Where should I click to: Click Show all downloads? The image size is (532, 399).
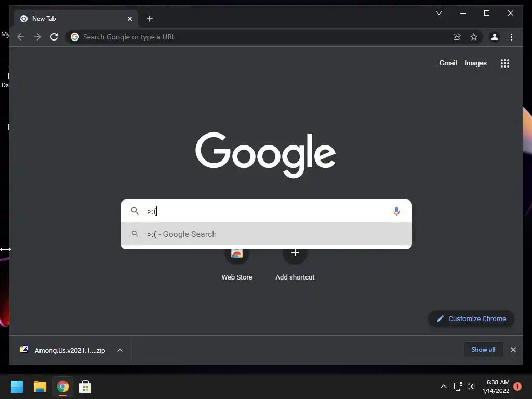click(x=483, y=350)
